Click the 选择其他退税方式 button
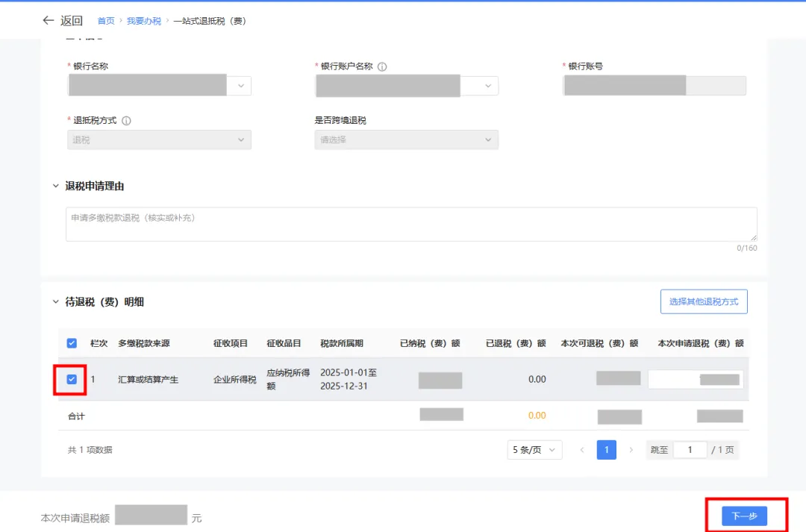 coord(704,301)
